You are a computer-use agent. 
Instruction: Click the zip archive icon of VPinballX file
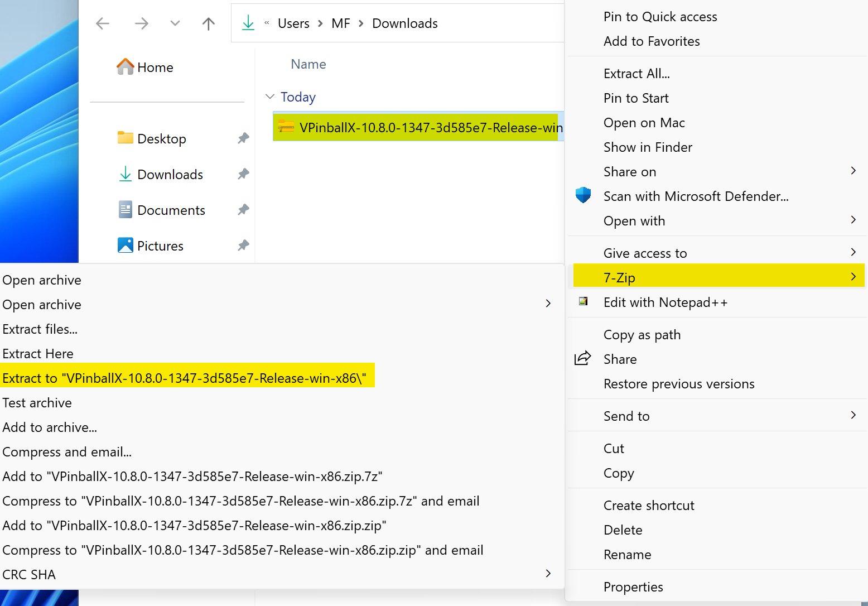(286, 127)
